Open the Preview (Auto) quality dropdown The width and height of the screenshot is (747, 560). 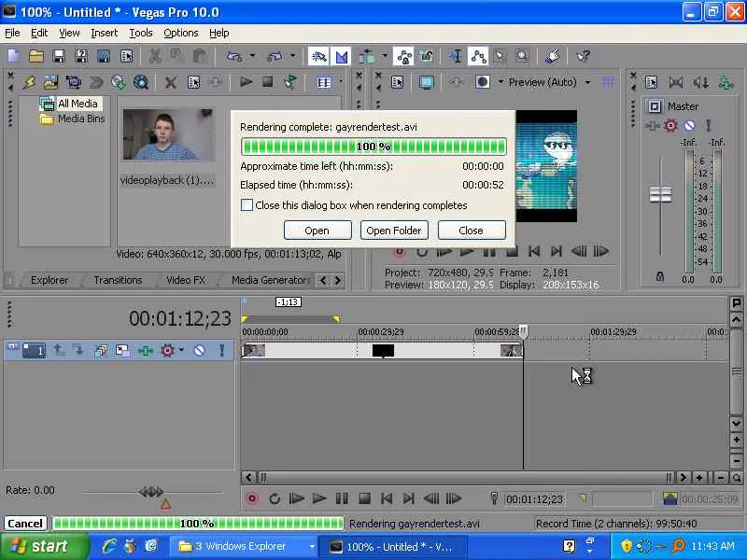point(588,82)
